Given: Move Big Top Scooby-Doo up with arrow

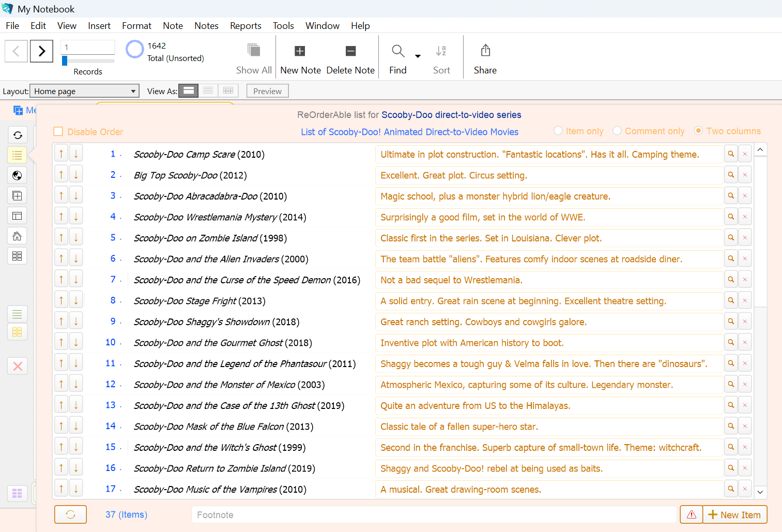Looking at the screenshot, I should tap(62, 175).
